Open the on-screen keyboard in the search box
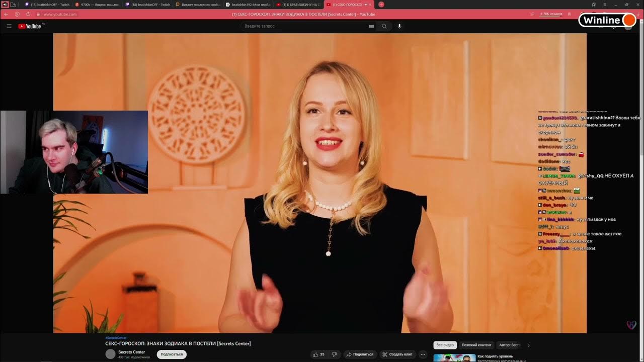644x362 pixels. 371,26
